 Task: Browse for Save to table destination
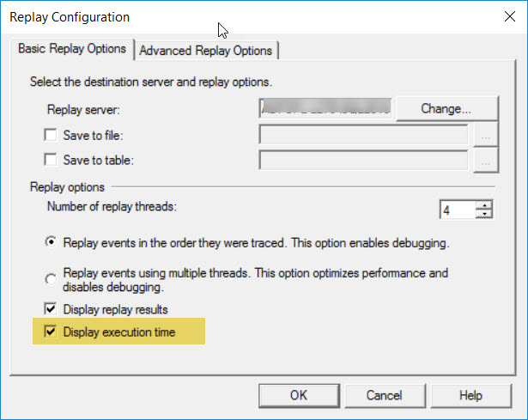click(x=488, y=160)
